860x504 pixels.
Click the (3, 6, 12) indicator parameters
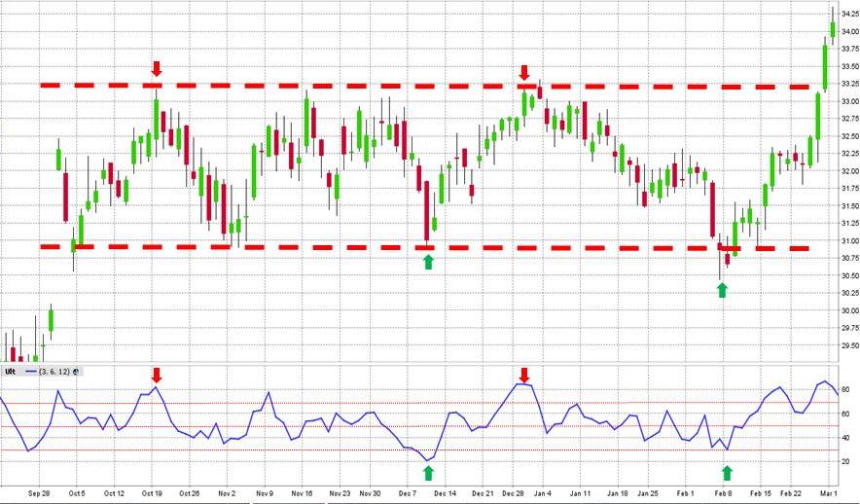tap(54, 372)
